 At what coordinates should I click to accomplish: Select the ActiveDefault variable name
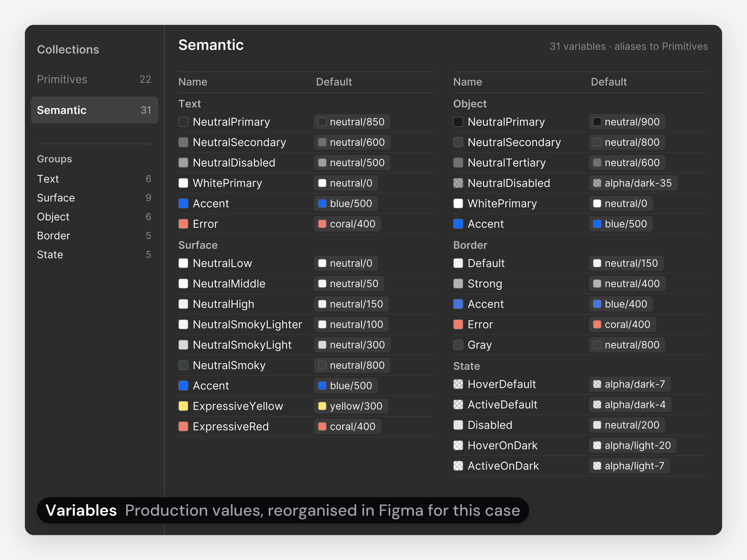pos(502,405)
